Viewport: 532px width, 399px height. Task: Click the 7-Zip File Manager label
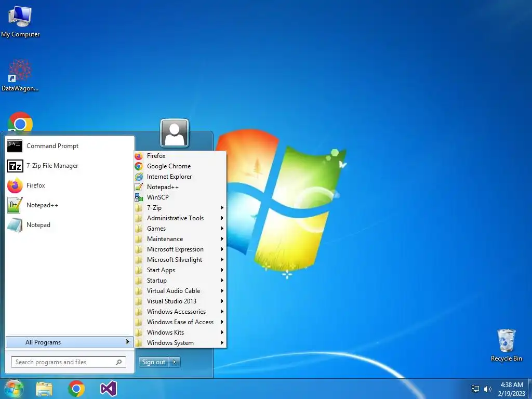click(x=52, y=166)
